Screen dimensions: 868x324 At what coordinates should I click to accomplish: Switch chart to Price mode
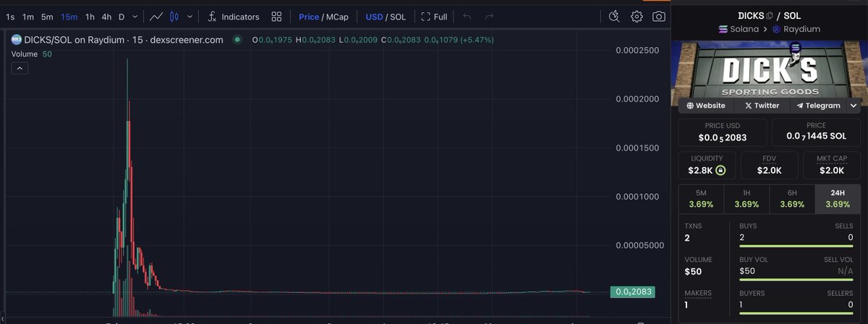[309, 16]
